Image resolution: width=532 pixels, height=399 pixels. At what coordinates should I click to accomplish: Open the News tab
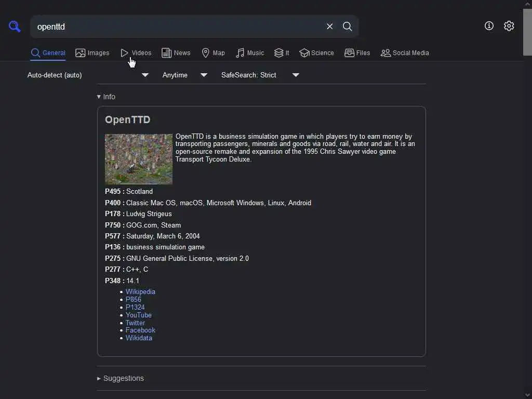[176, 53]
